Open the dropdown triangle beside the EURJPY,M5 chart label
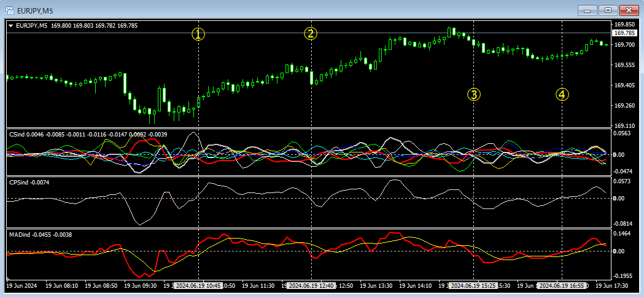 pyautogui.click(x=10, y=26)
